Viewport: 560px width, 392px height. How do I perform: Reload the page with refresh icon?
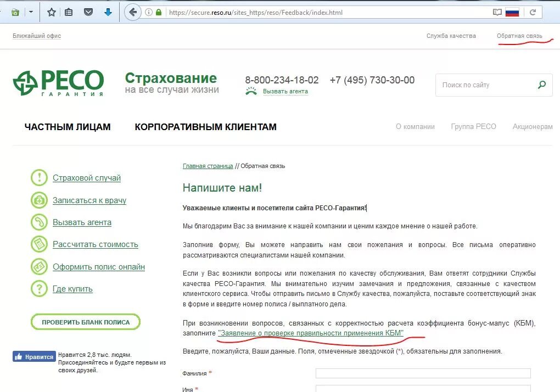click(533, 13)
